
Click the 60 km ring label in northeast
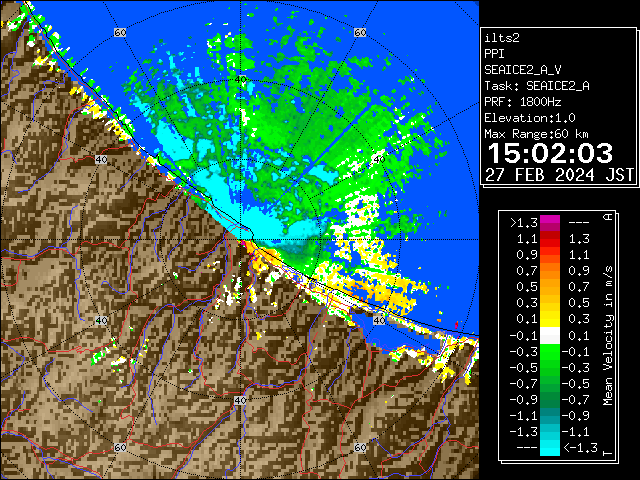pyautogui.click(x=360, y=32)
